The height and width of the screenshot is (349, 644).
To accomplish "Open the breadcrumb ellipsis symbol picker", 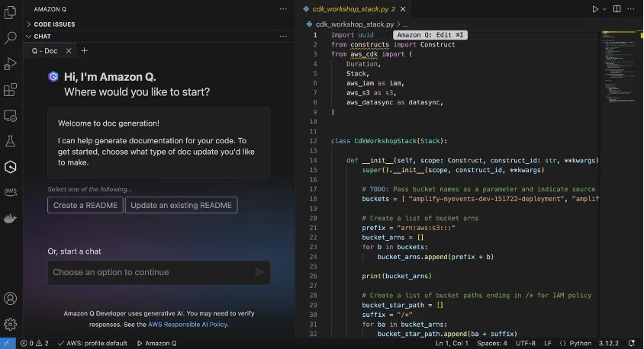I will pos(405,24).
